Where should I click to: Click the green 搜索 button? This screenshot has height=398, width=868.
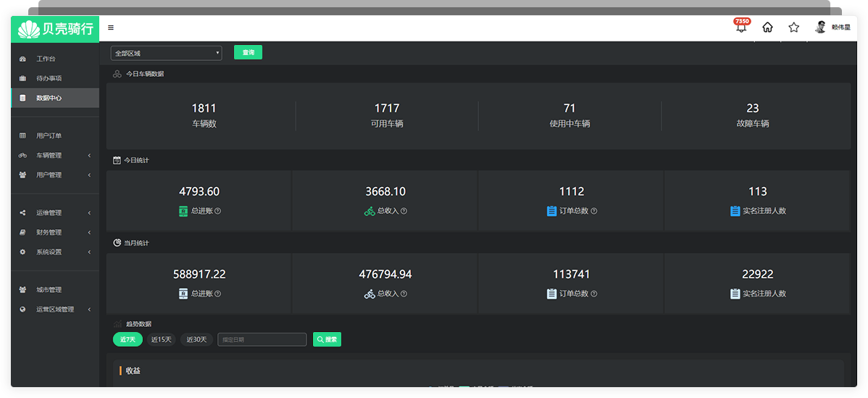point(327,339)
